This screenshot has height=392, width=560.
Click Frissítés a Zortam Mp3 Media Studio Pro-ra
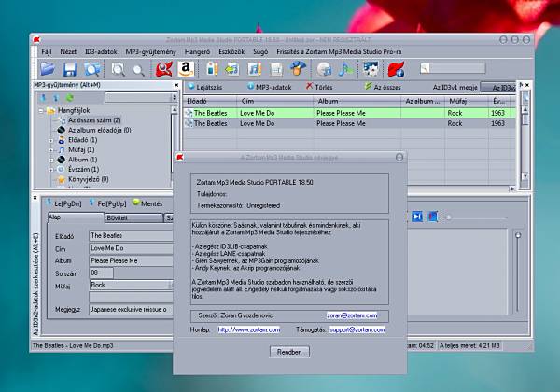(x=339, y=51)
